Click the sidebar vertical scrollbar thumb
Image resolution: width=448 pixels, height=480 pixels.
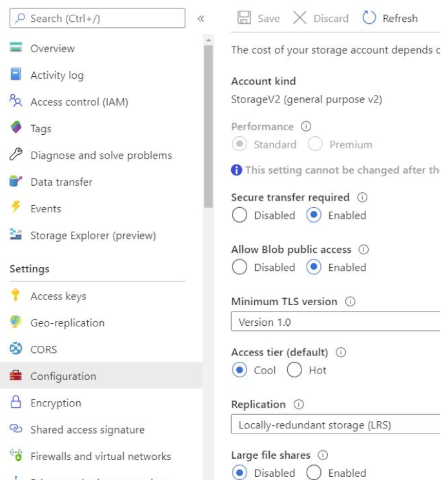click(209, 126)
